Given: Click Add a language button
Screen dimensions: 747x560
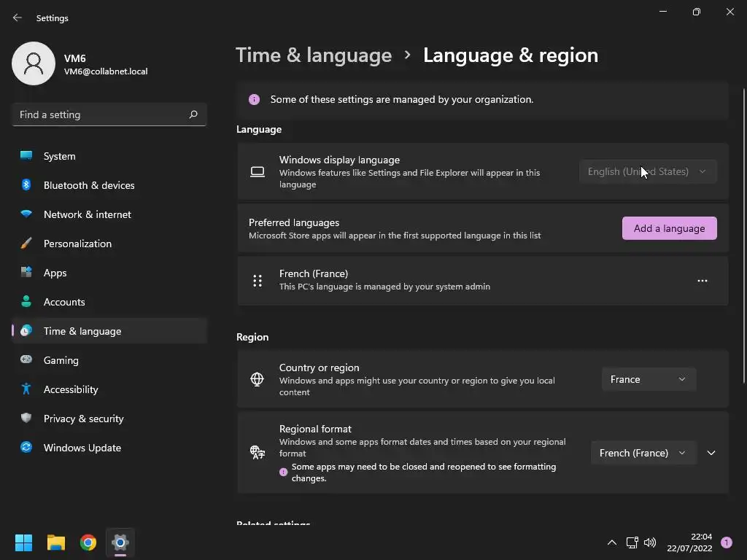Looking at the screenshot, I should (670, 228).
